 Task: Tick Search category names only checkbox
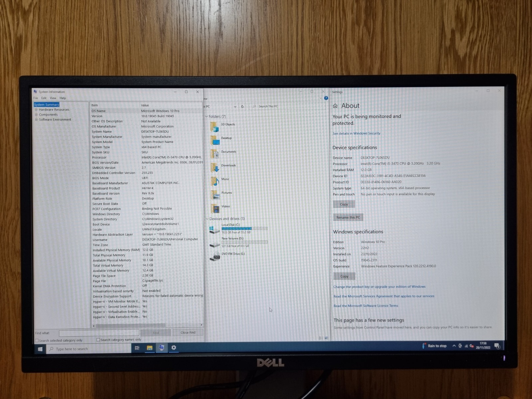point(98,340)
